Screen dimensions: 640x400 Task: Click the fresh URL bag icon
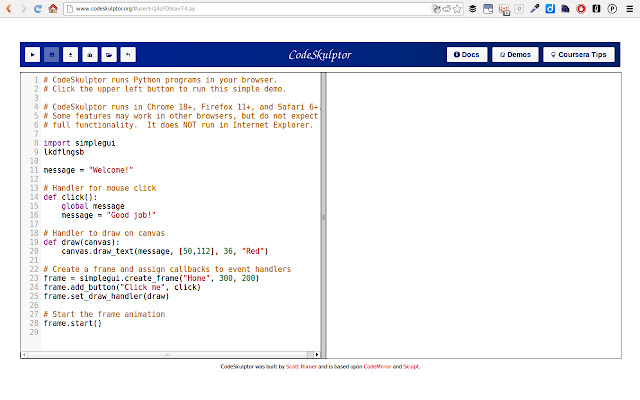(90, 55)
